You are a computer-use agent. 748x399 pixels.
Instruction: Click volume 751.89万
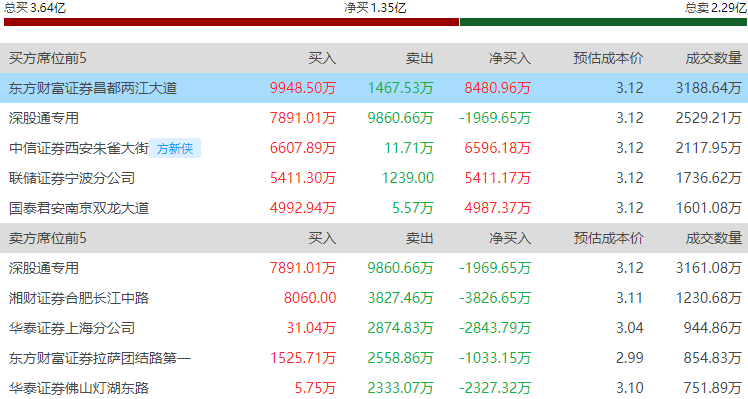(x=713, y=388)
